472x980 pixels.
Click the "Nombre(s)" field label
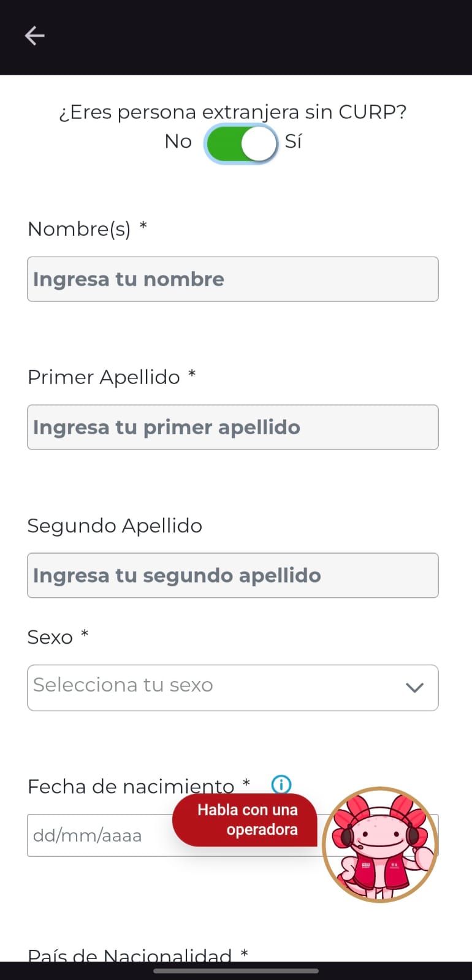[80, 229]
